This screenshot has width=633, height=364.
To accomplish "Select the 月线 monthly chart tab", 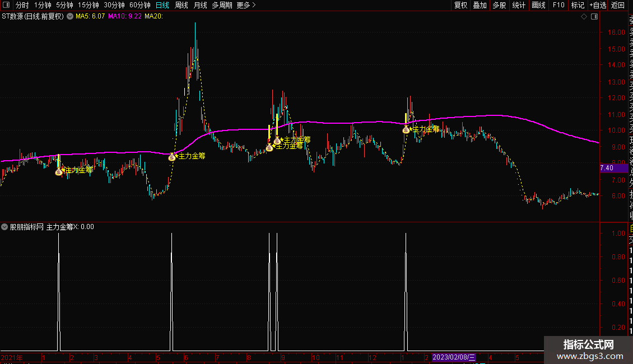I will coord(200,5).
